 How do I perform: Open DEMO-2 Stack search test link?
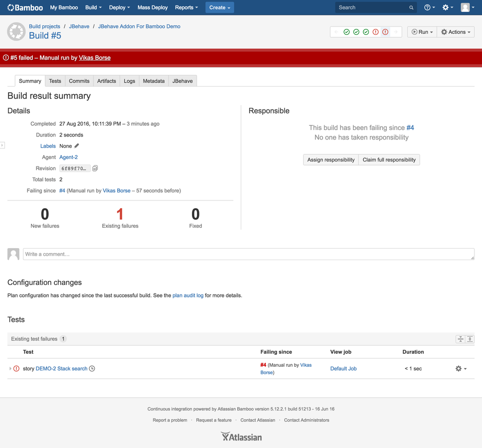[61, 368]
